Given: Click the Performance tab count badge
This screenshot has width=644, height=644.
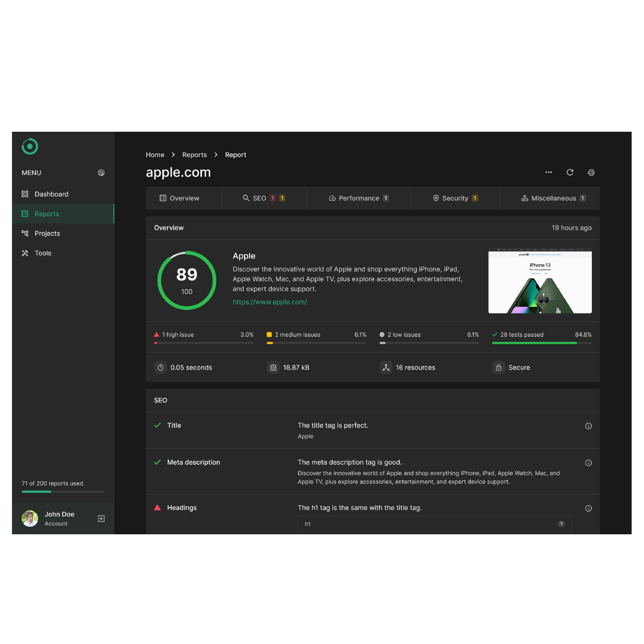Looking at the screenshot, I should (386, 198).
